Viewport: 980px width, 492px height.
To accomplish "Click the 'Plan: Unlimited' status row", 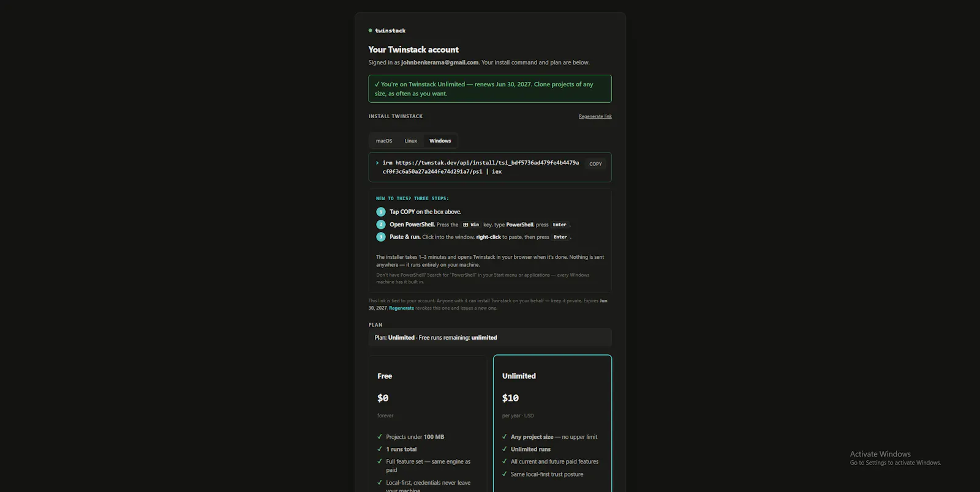I will [x=490, y=338].
